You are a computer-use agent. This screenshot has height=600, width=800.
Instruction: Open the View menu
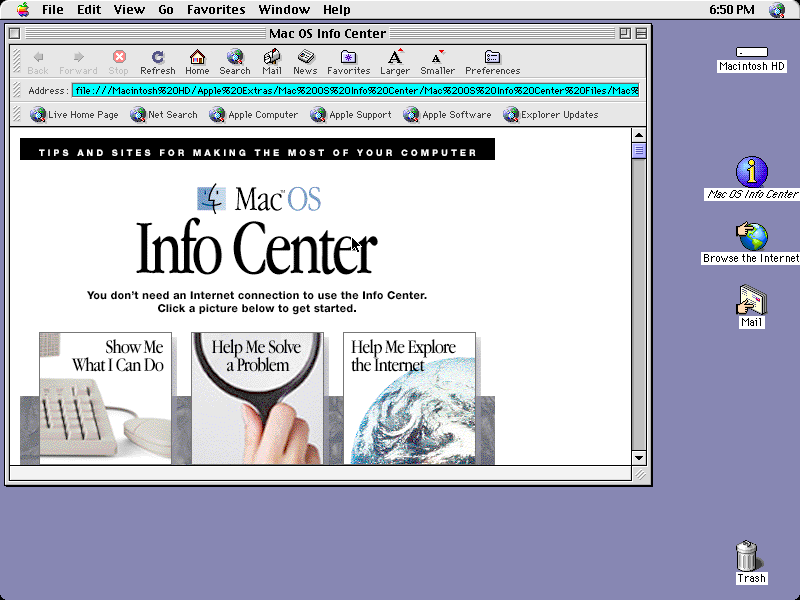click(129, 10)
